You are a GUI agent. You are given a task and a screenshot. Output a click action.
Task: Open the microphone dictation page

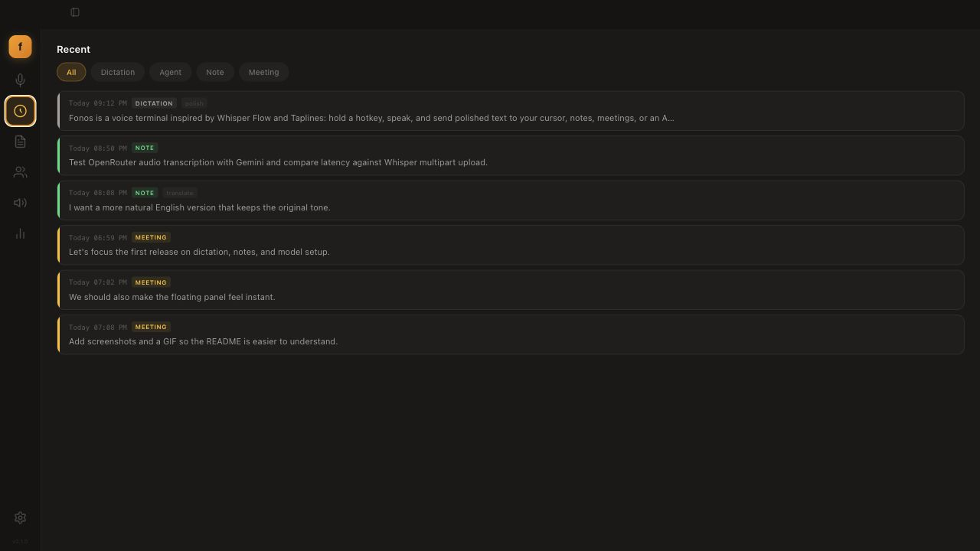[x=20, y=80]
